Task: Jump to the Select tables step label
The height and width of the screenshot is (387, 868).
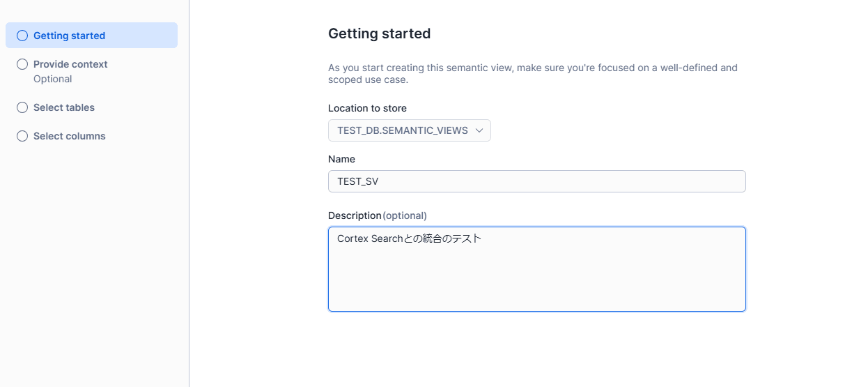Action: [x=64, y=107]
